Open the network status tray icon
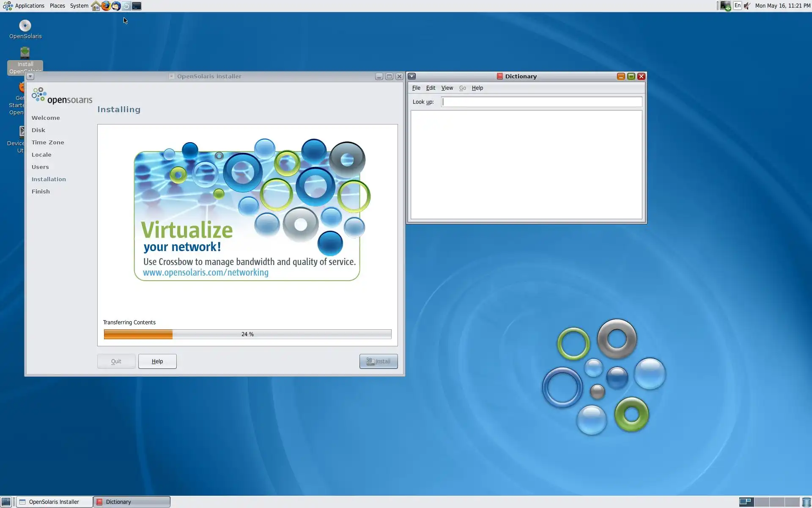Image resolution: width=812 pixels, height=508 pixels. click(x=725, y=6)
